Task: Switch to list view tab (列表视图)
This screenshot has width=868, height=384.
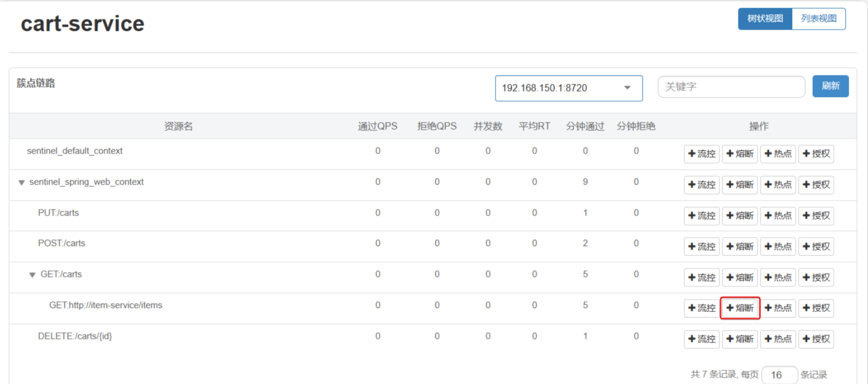Action: coord(819,19)
